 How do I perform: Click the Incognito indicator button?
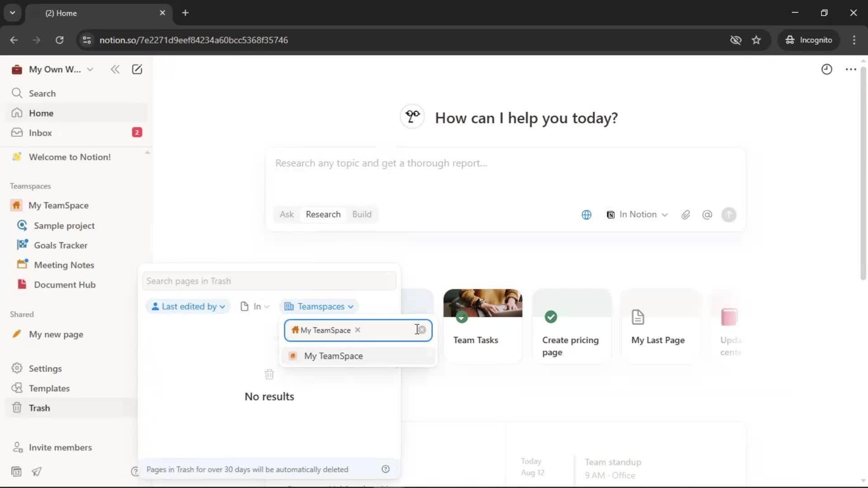809,40
